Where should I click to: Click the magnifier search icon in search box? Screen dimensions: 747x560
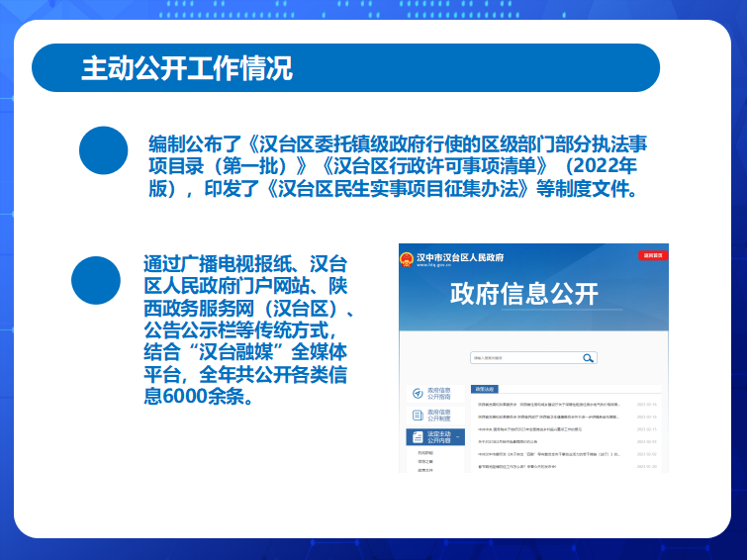click(588, 358)
